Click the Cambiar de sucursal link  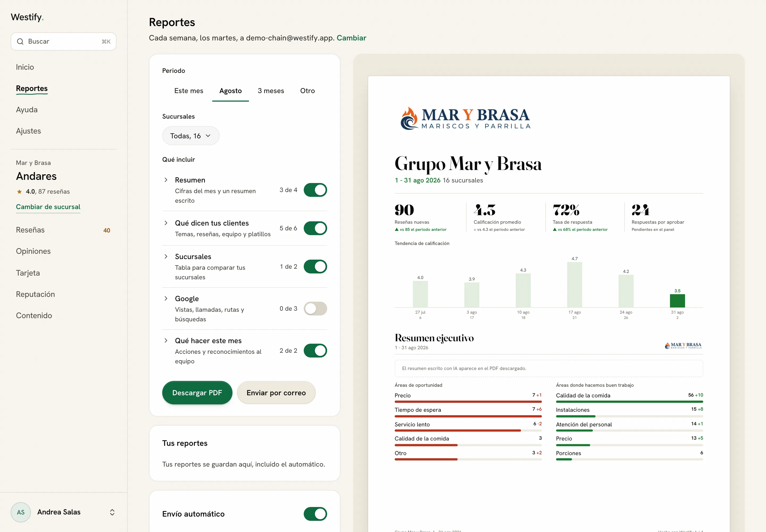pos(48,207)
